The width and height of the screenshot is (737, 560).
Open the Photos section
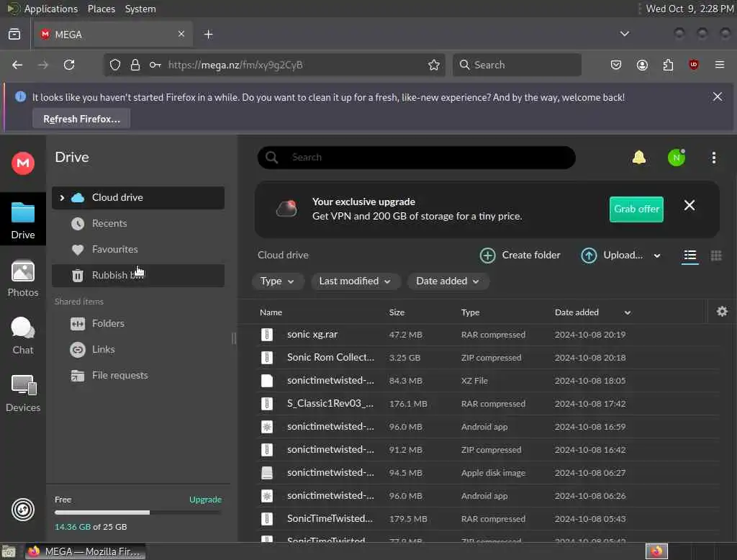coord(22,279)
